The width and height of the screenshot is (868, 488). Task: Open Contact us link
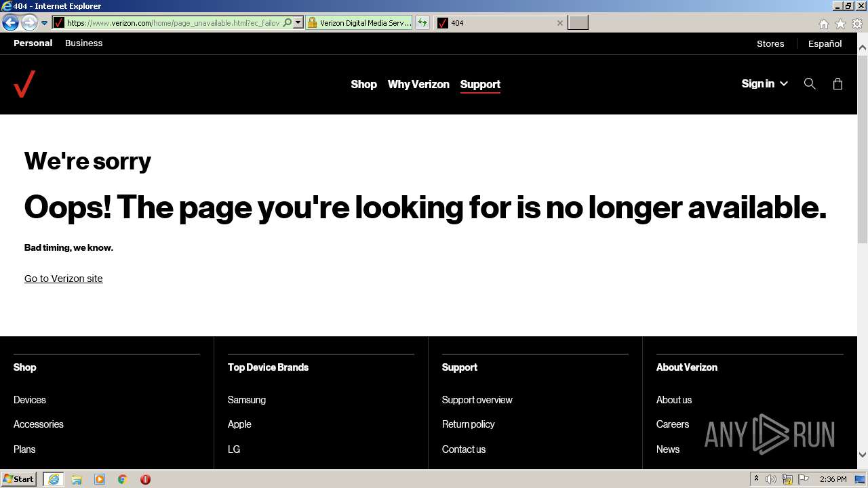click(x=464, y=449)
